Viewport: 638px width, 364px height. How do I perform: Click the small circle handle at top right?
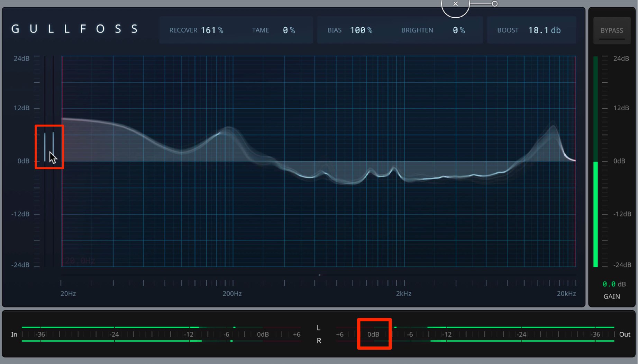(495, 4)
